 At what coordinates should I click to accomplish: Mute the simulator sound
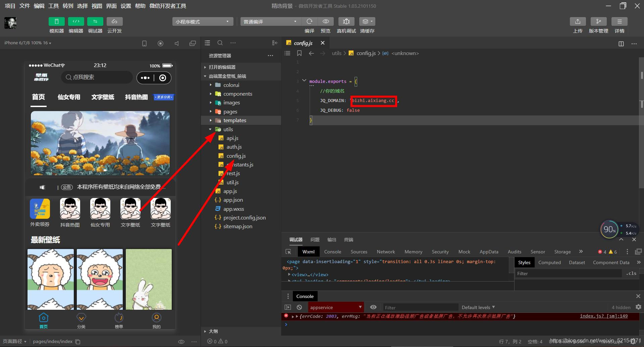click(176, 43)
